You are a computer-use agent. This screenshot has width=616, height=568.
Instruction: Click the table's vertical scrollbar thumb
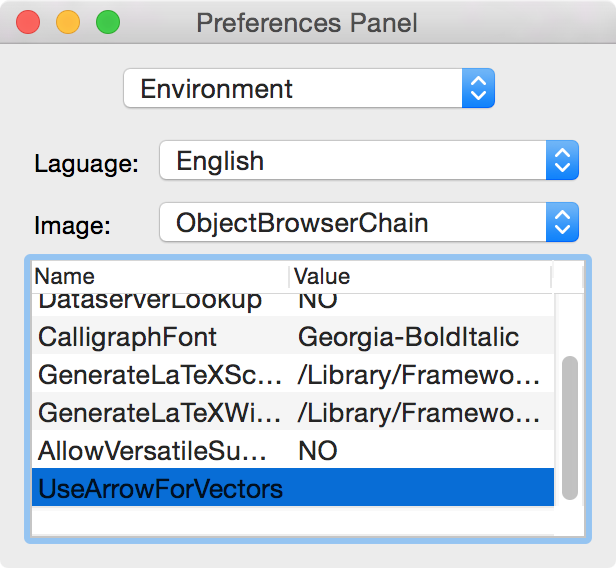(570, 428)
